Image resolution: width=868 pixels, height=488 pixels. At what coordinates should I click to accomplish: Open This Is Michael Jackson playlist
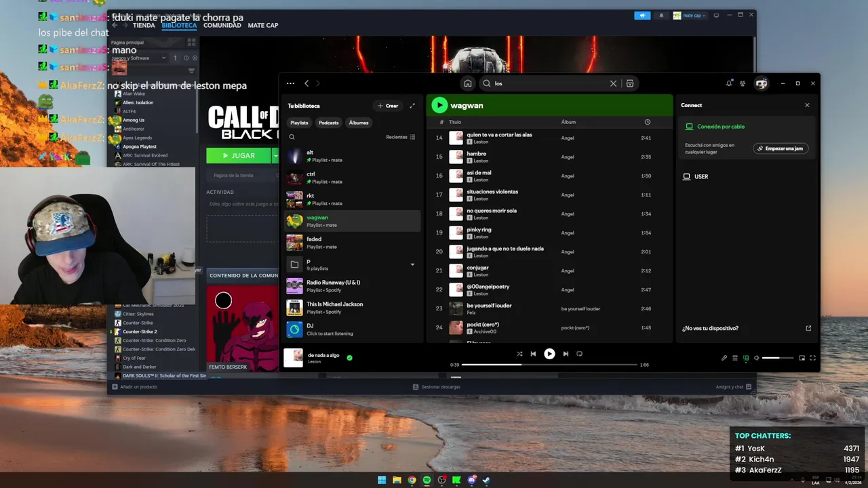[x=353, y=308]
